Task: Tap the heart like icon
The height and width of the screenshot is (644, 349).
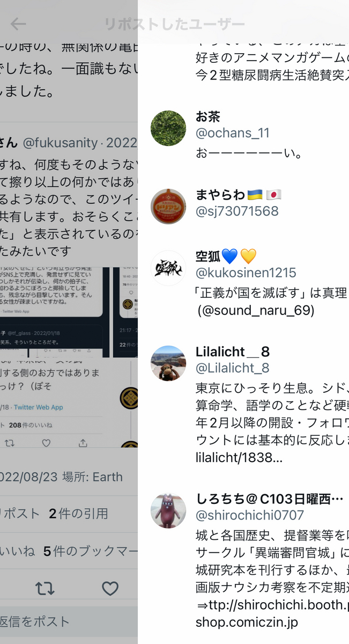Action: pos(110,589)
